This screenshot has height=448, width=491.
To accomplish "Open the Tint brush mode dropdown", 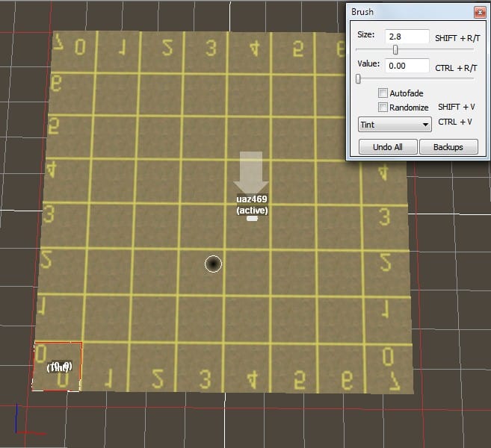I will point(395,124).
